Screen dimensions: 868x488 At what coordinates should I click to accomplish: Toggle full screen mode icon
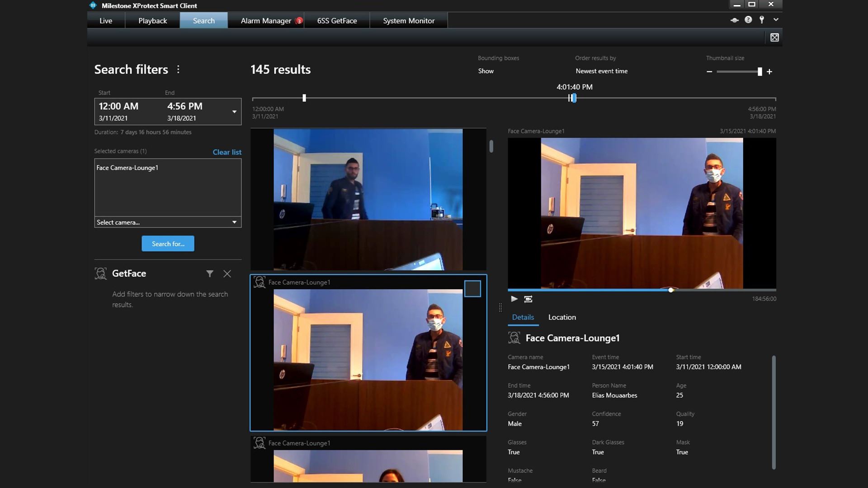774,38
